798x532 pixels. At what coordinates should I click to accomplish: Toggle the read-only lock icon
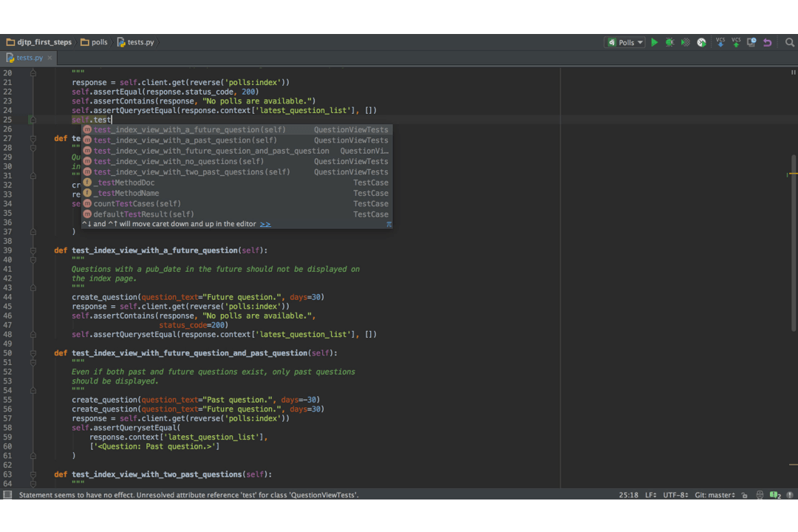(744, 495)
